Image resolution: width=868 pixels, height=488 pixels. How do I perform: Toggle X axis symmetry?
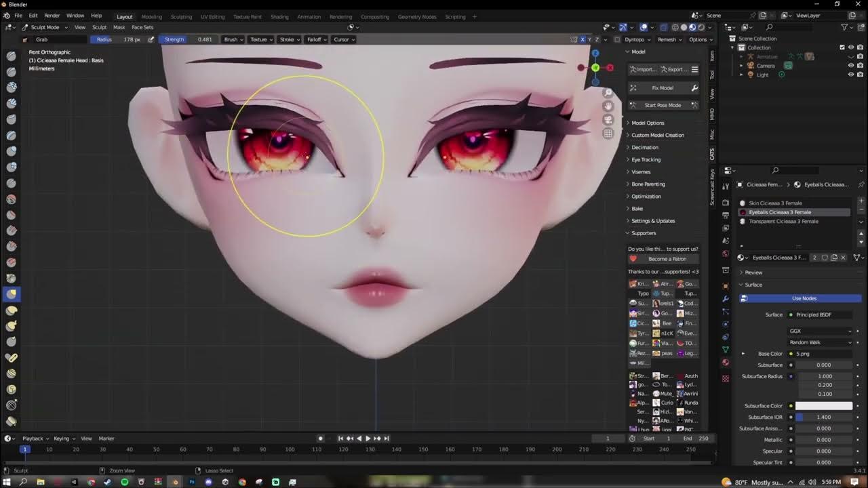click(x=583, y=39)
